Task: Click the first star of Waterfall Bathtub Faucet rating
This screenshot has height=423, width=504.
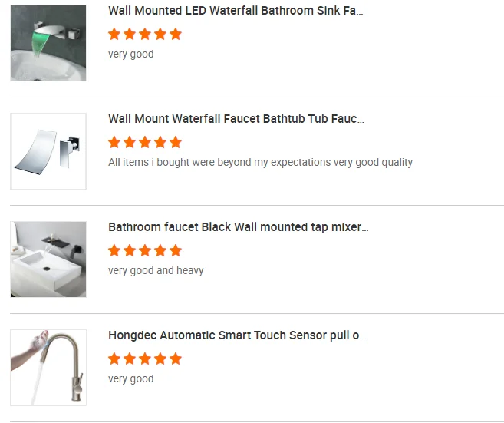Action: [114, 142]
